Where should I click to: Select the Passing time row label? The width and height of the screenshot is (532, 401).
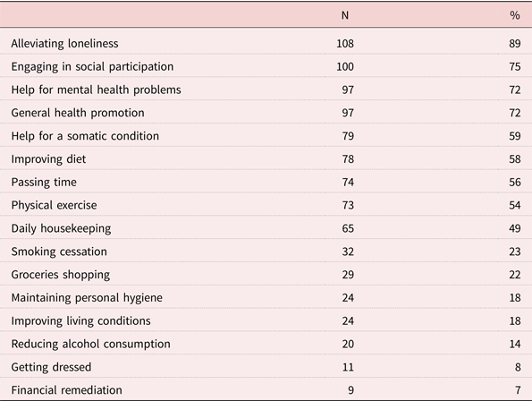(44, 182)
